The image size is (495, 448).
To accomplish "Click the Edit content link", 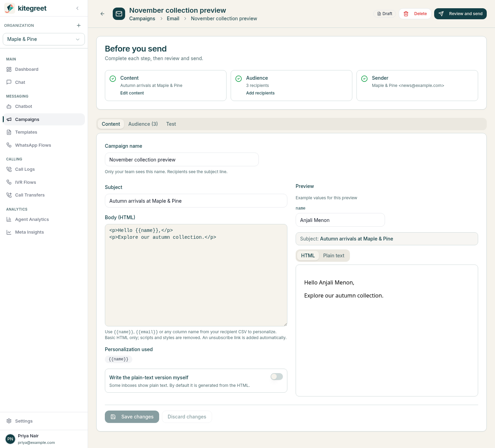I will point(132,93).
